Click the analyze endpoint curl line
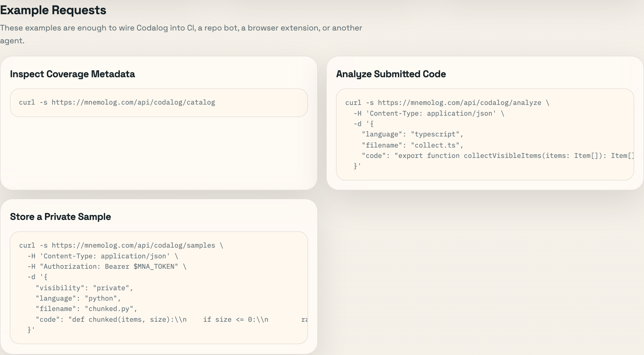 447,103
